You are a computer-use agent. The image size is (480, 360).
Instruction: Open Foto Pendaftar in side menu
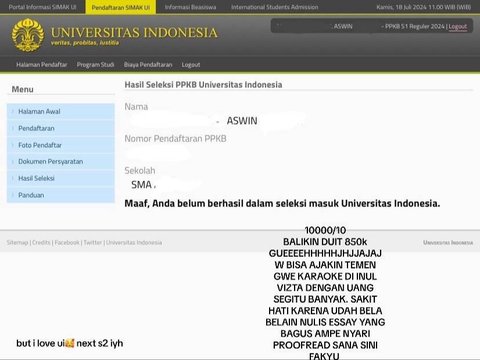pos(61,145)
